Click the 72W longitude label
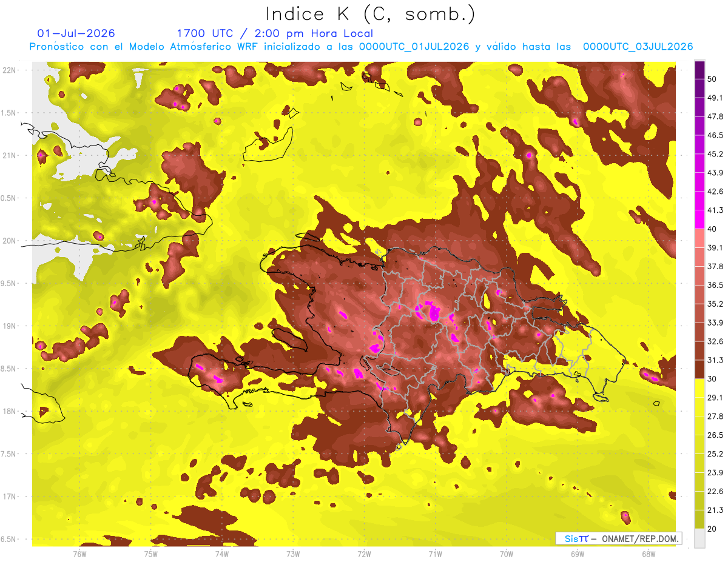This screenshot has width=728, height=562. [364, 554]
